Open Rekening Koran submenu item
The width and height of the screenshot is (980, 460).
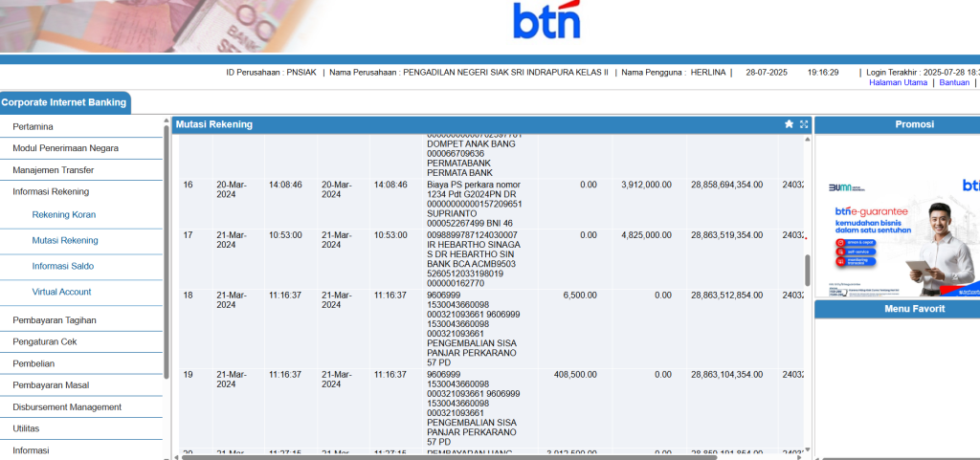click(x=64, y=215)
